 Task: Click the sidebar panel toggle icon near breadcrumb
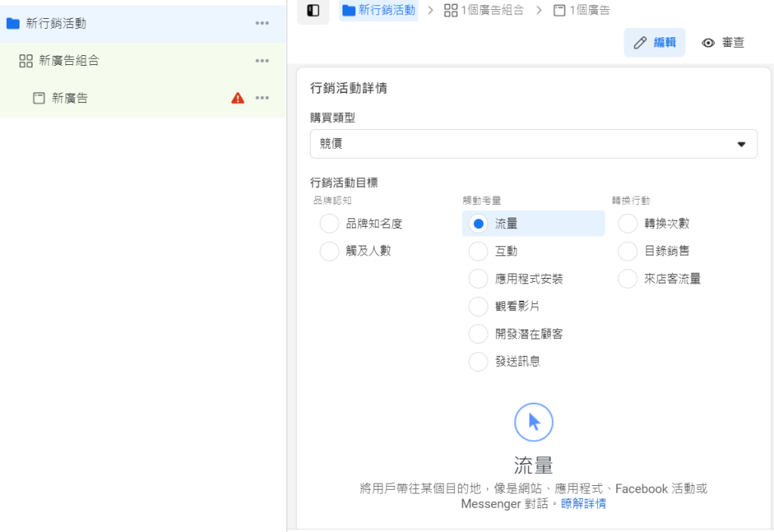coord(313,11)
